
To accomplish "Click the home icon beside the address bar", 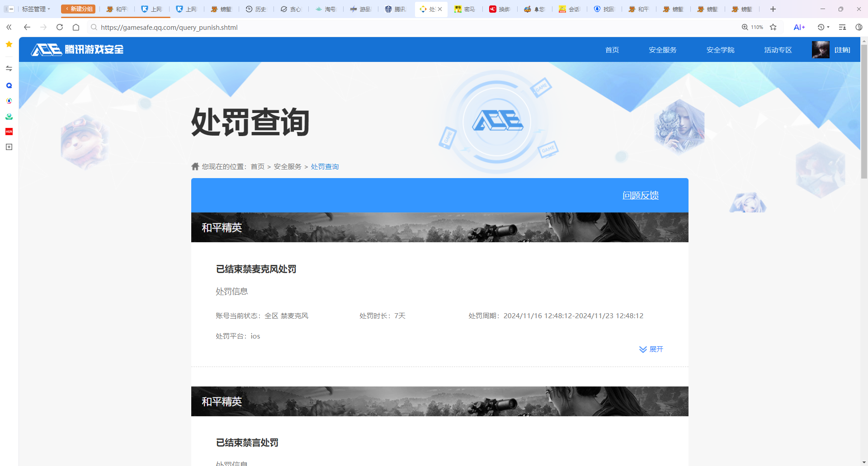I will click(75, 27).
